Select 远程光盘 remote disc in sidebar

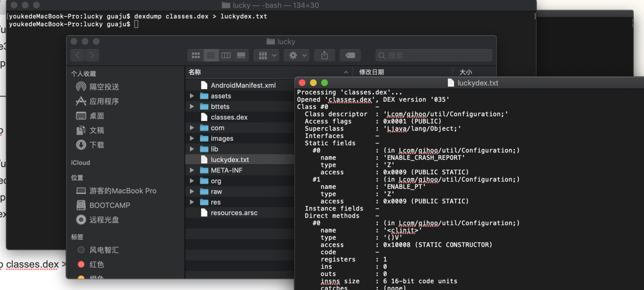coord(98,220)
